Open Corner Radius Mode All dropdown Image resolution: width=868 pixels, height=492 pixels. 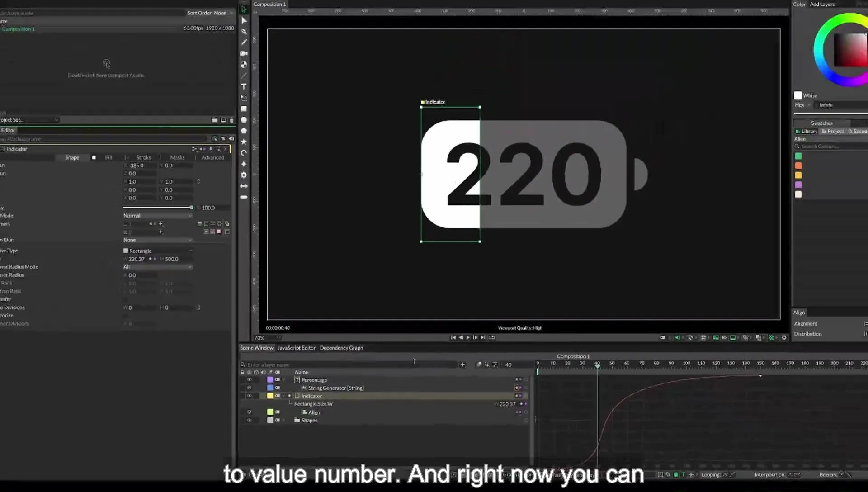point(157,267)
